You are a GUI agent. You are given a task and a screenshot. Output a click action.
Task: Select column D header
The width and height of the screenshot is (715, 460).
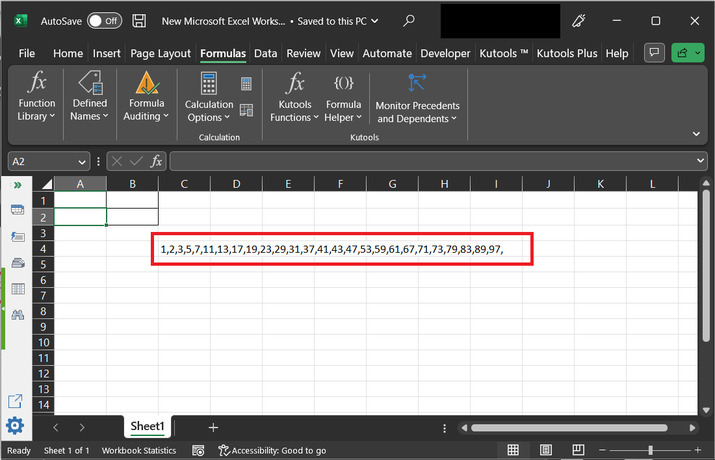tap(236, 184)
